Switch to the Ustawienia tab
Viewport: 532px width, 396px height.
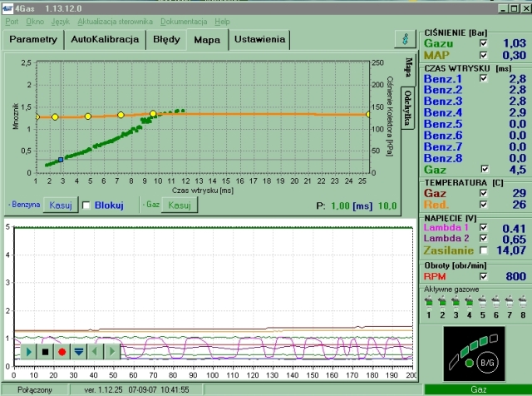pyautogui.click(x=259, y=40)
